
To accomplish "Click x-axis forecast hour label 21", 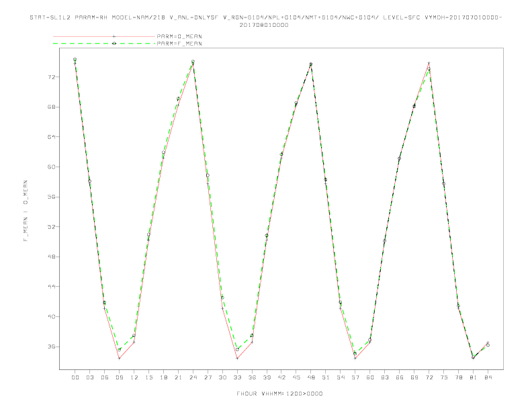I will (178, 377).
